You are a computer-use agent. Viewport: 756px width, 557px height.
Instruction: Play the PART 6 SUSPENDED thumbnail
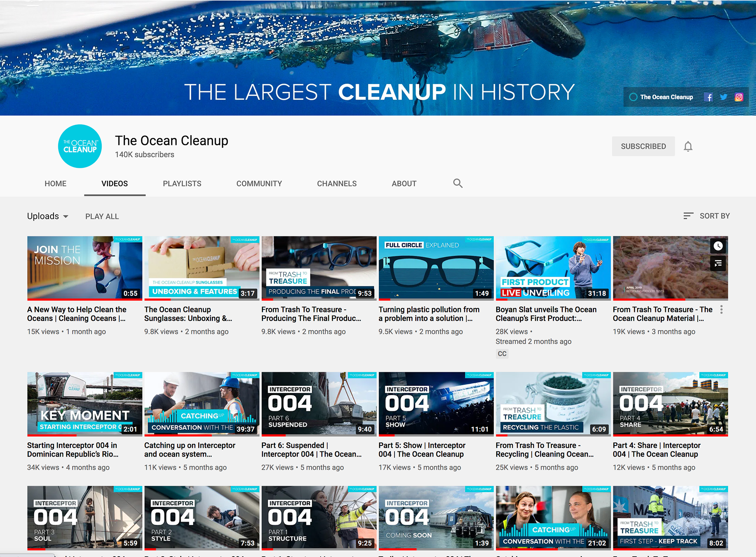tap(319, 404)
